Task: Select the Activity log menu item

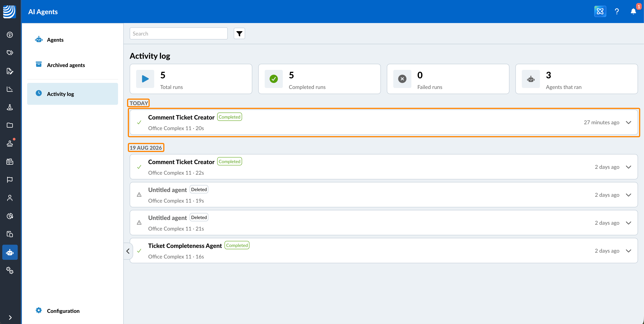Action: click(73, 94)
